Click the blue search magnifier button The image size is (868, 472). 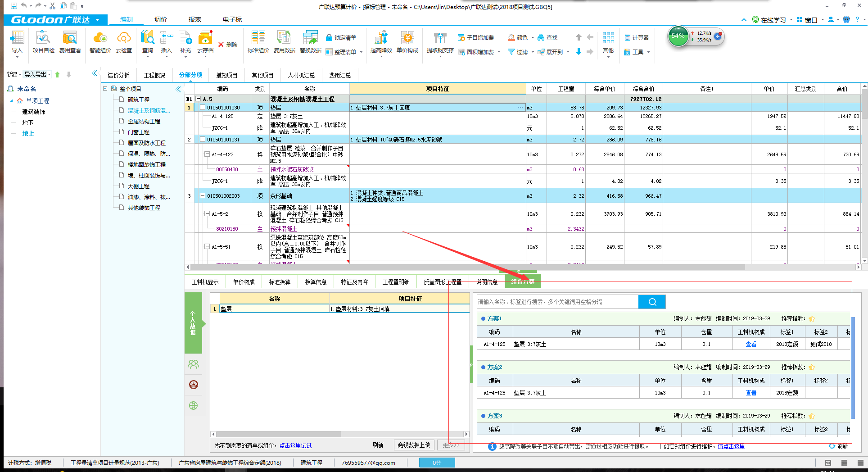coord(652,302)
